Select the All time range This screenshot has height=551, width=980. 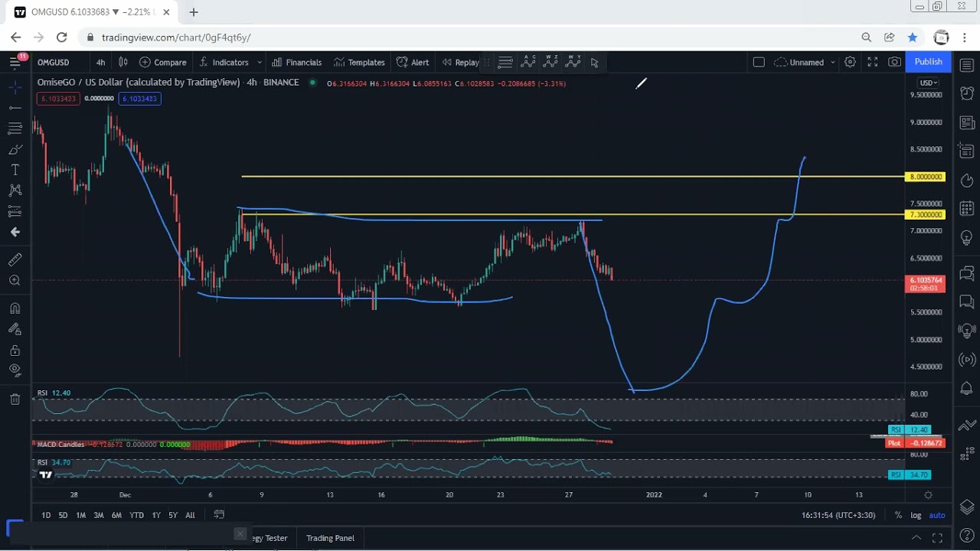click(190, 515)
